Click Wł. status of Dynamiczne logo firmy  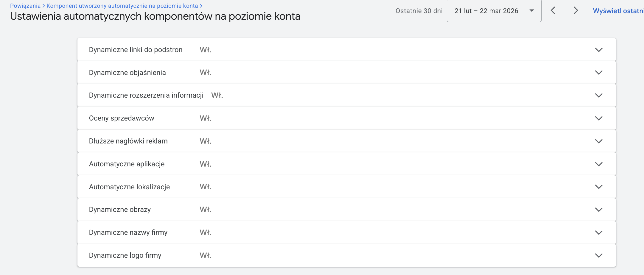(206, 255)
